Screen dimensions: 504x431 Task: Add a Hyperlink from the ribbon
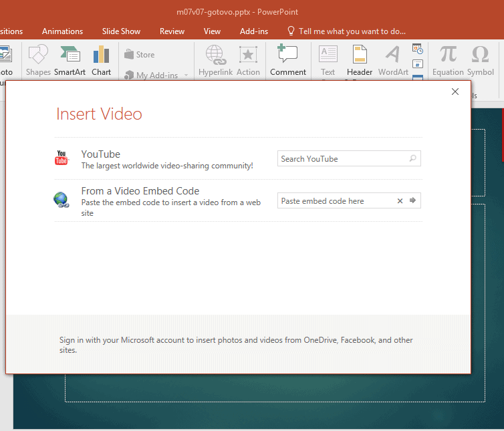(x=215, y=60)
